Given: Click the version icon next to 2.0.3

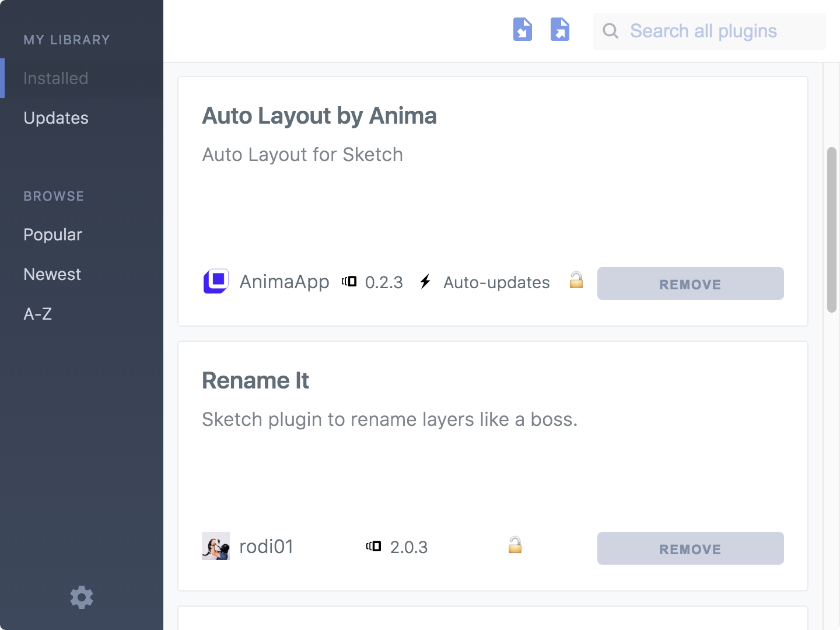Looking at the screenshot, I should [374, 547].
